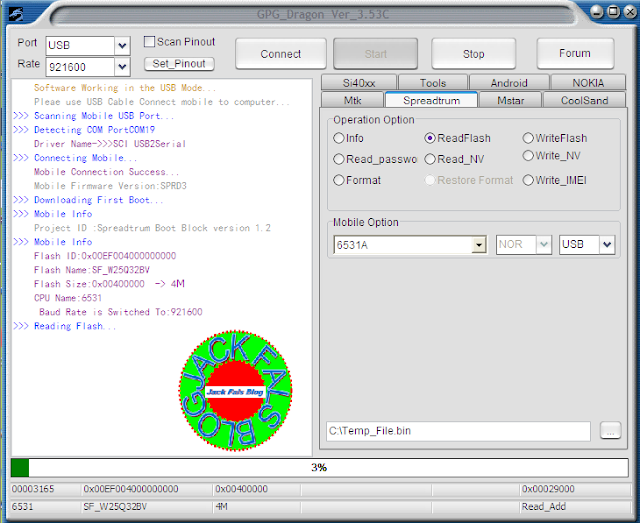Choose the Write_NV operation
This screenshot has width=640, height=523.
pos(528,156)
